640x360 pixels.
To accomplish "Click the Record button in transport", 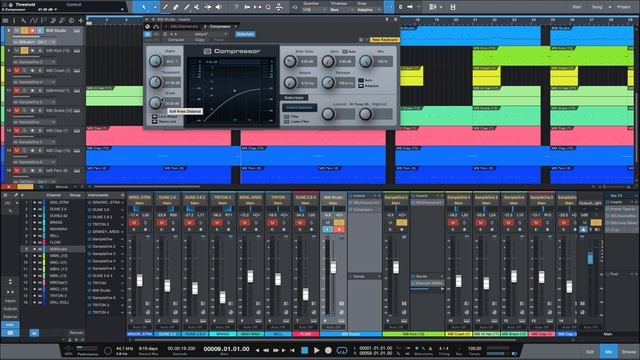I will pyautogui.click(x=328, y=350).
